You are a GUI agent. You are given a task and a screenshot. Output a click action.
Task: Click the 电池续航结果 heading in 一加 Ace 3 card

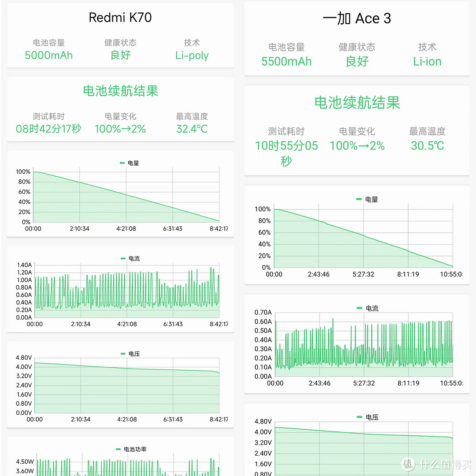[x=357, y=103]
